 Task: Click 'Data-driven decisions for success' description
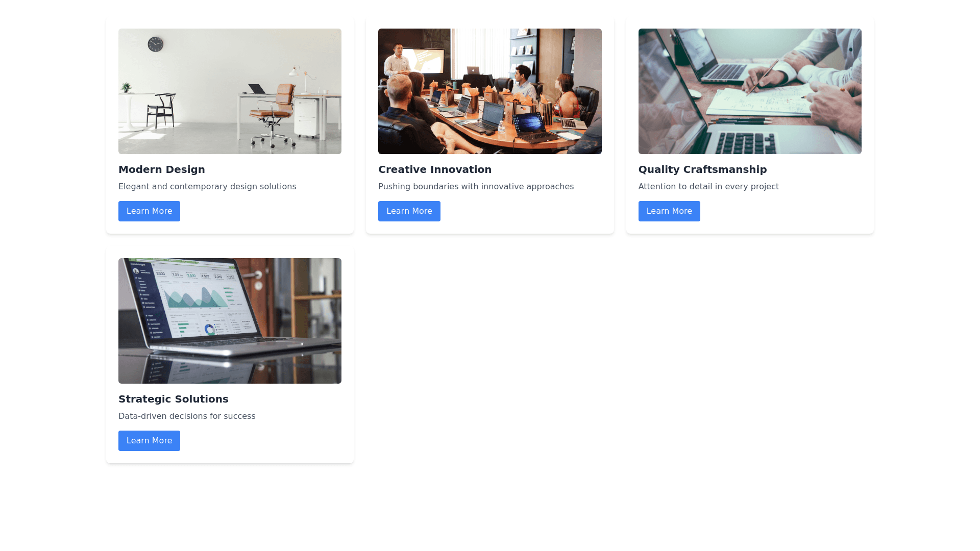[x=187, y=416]
